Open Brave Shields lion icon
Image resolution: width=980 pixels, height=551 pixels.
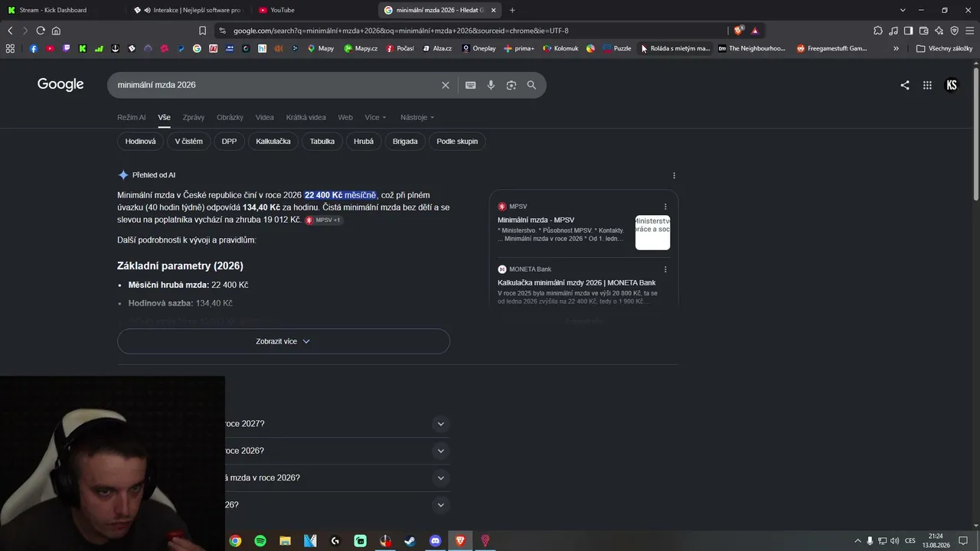[738, 31]
